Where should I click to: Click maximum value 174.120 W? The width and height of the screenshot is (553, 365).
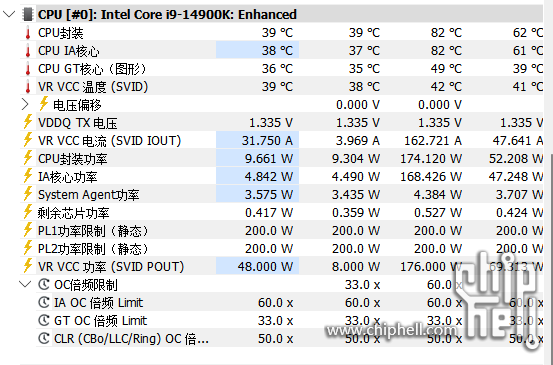(x=431, y=159)
